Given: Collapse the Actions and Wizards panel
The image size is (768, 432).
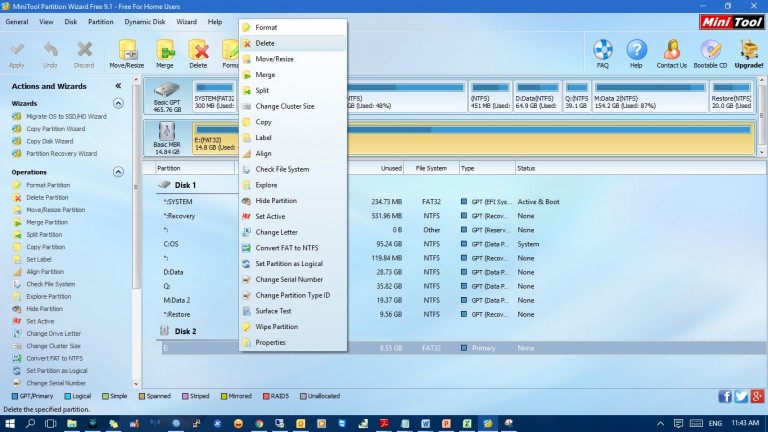Looking at the screenshot, I should tap(118, 86).
